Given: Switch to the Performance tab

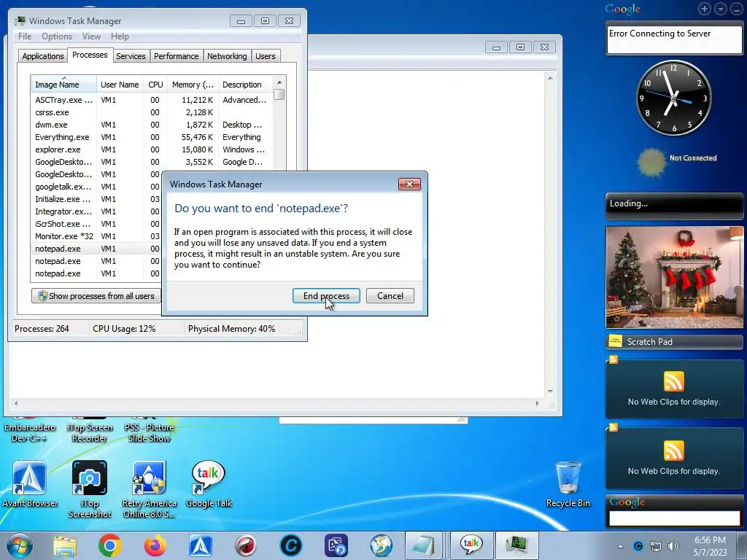Looking at the screenshot, I should (x=177, y=56).
